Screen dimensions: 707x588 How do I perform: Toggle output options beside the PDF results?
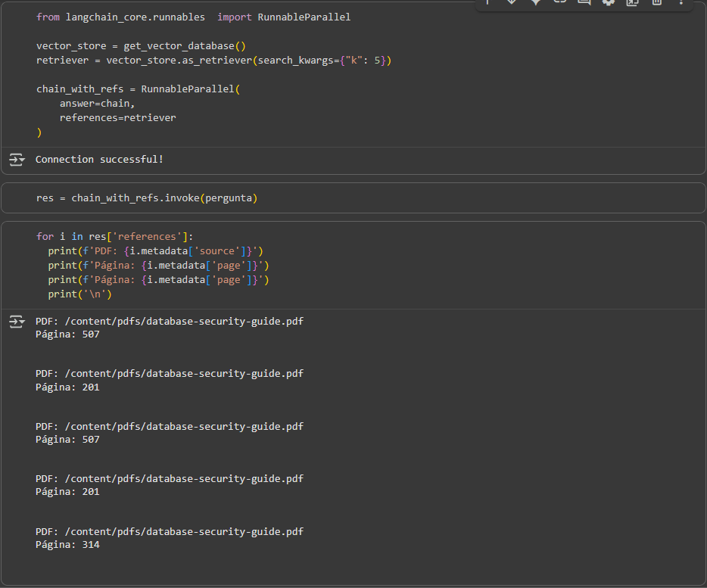17,322
